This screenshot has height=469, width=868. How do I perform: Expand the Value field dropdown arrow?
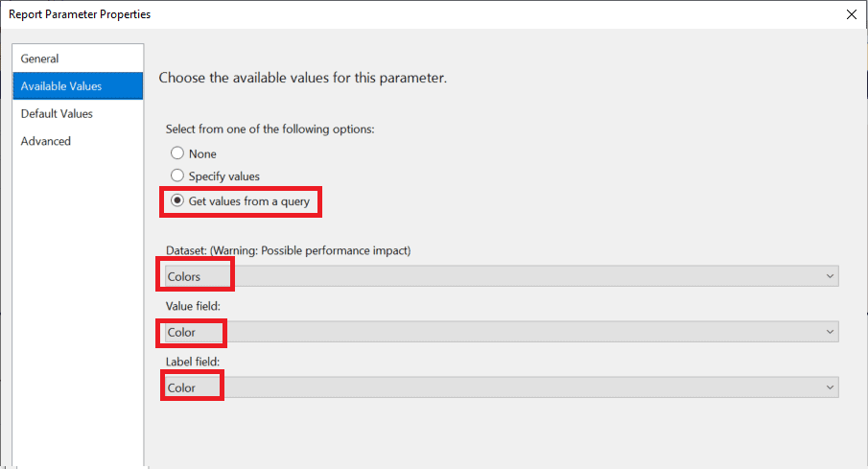(x=830, y=332)
